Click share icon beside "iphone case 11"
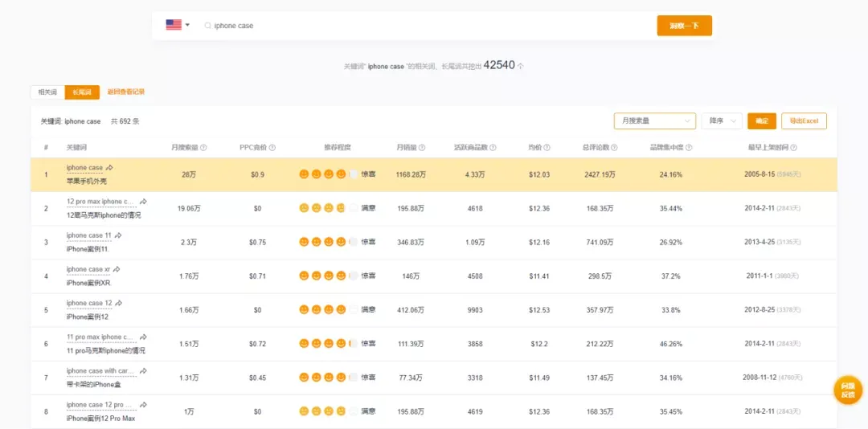Viewport: 868px width, 429px height. pyautogui.click(x=118, y=235)
